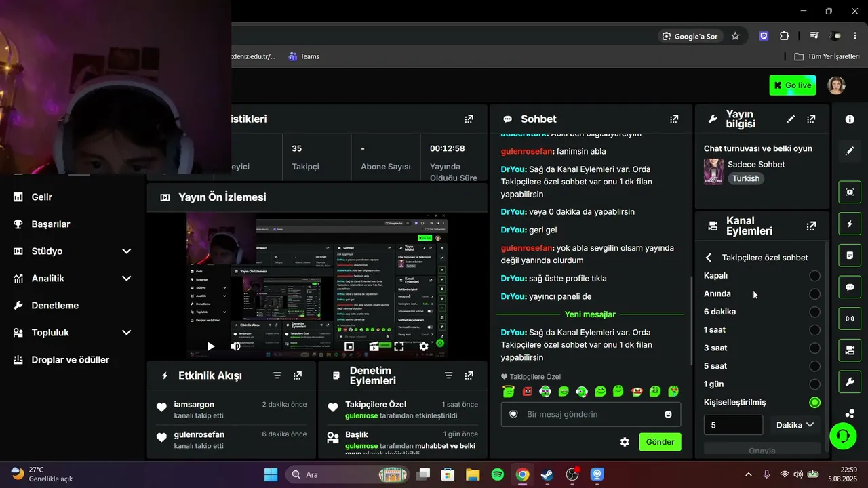Select the Anında radio option
Screen dimensions: 868x488
(x=814, y=294)
